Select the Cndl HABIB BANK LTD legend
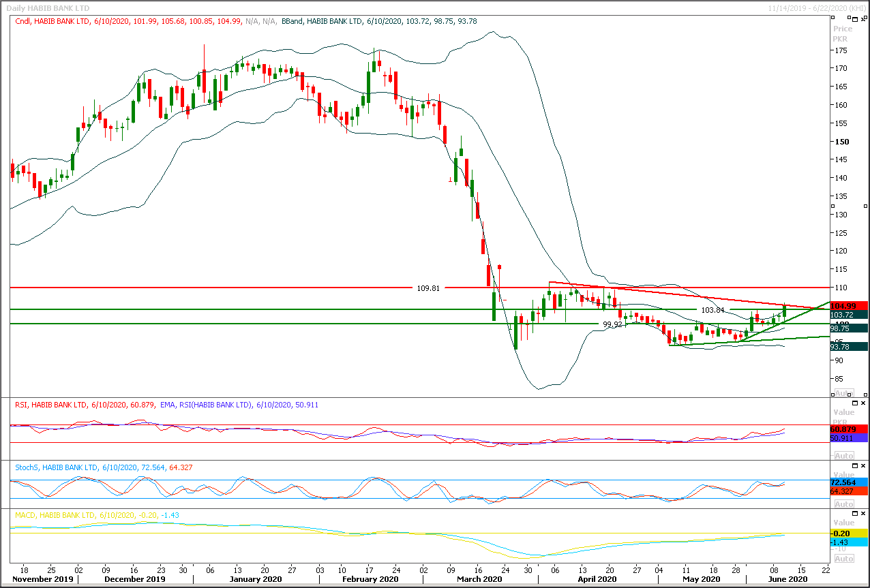870x588 pixels. pyautogui.click(x=146, y=22)
